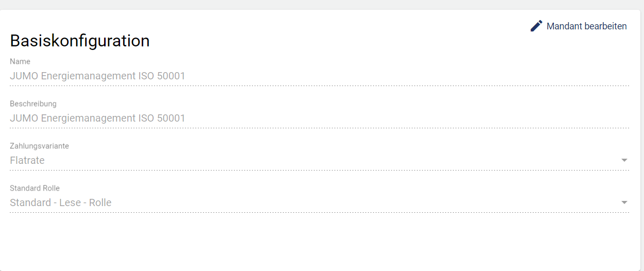
Task: Click the Beschreibung field label
Action: [33, 104]
